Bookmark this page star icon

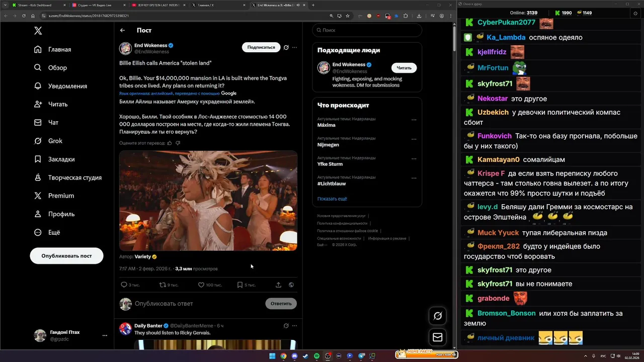[348, 16]
